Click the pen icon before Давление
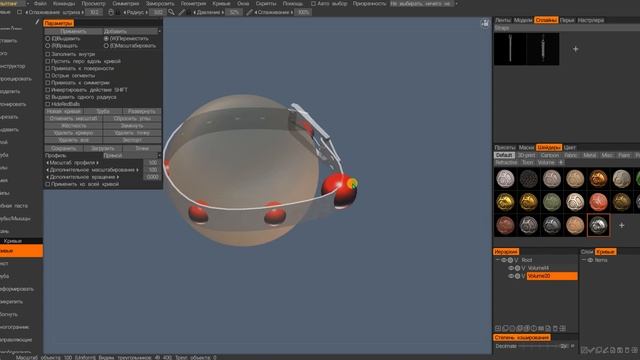 182,12
